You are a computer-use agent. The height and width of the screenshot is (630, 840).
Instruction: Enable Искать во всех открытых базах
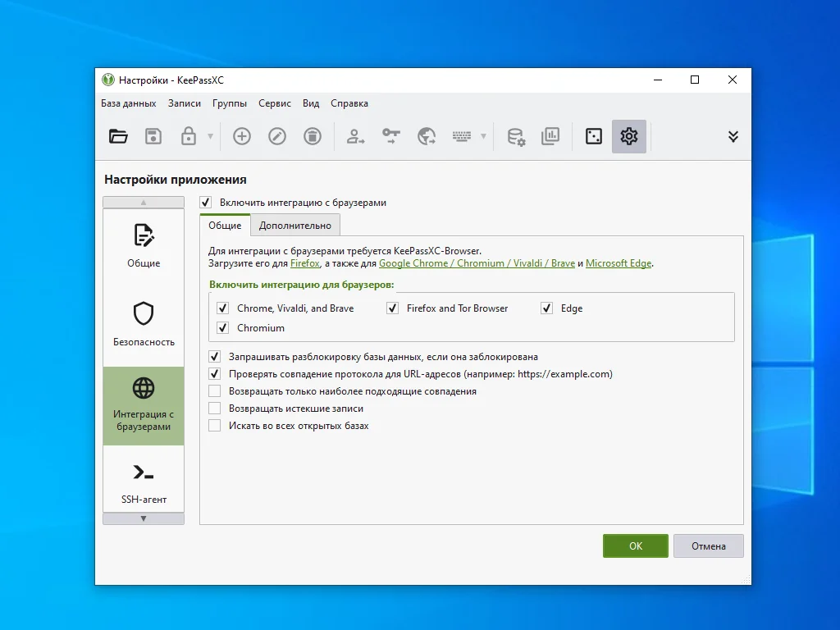pyautogui.click(x=214, y=426)
